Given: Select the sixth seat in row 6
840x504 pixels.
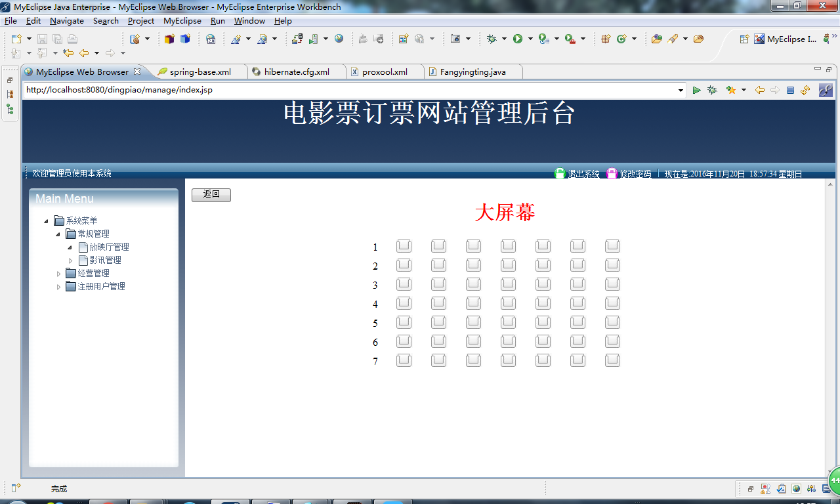Looking at the screenshot, I should [x=577, y=342].
